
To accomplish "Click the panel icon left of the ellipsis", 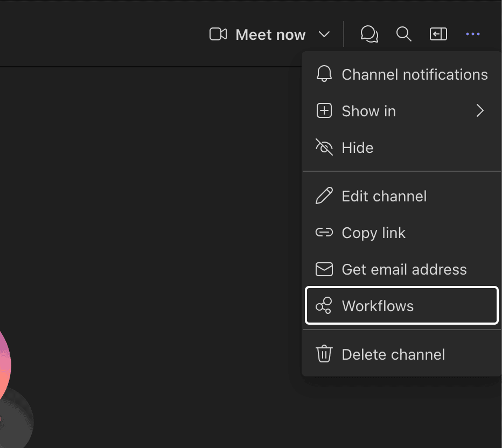I will click(438, 34).
